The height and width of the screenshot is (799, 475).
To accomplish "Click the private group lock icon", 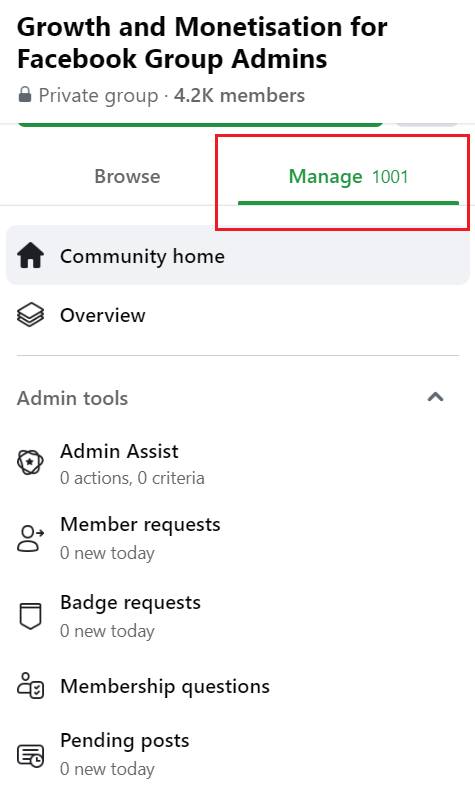I will [24, 95].
